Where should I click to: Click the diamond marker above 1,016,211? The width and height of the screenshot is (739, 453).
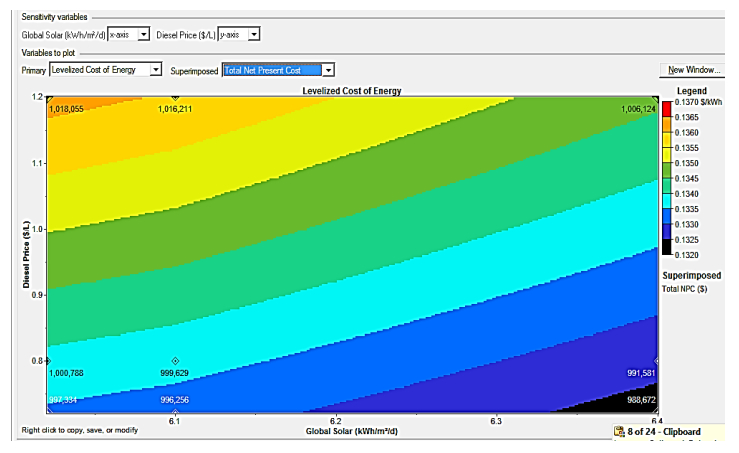tap(175, 98)
